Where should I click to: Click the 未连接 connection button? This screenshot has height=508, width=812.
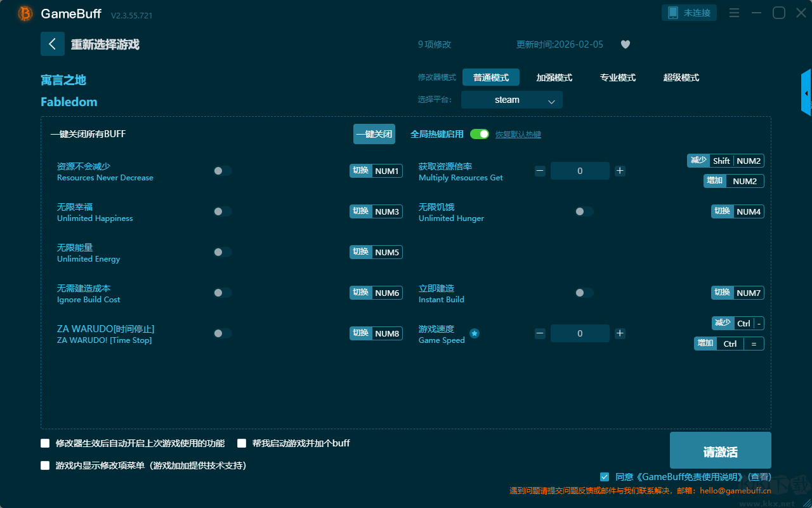pos(690,13)
